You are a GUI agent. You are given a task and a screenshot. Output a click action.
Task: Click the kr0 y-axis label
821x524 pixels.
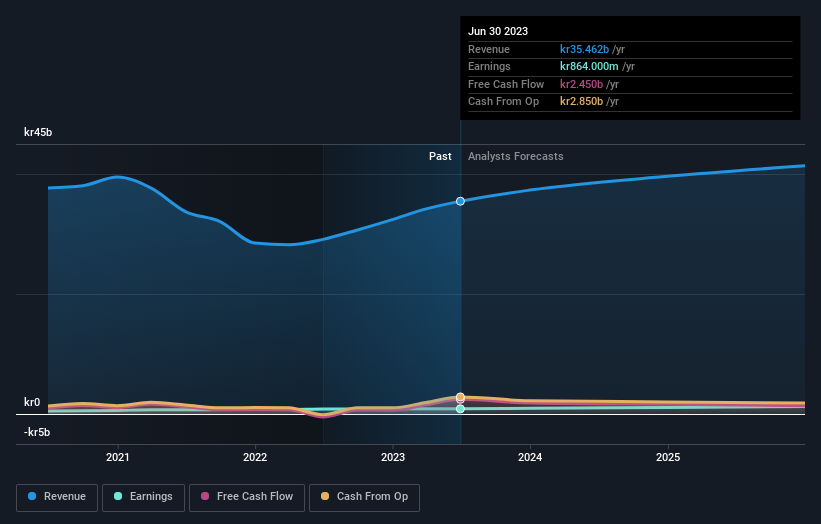32,402
